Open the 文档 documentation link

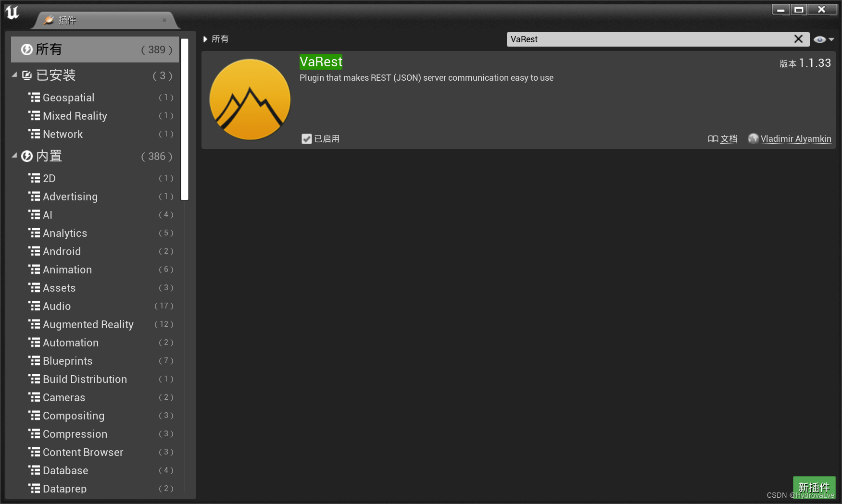[x=729, y=139]
